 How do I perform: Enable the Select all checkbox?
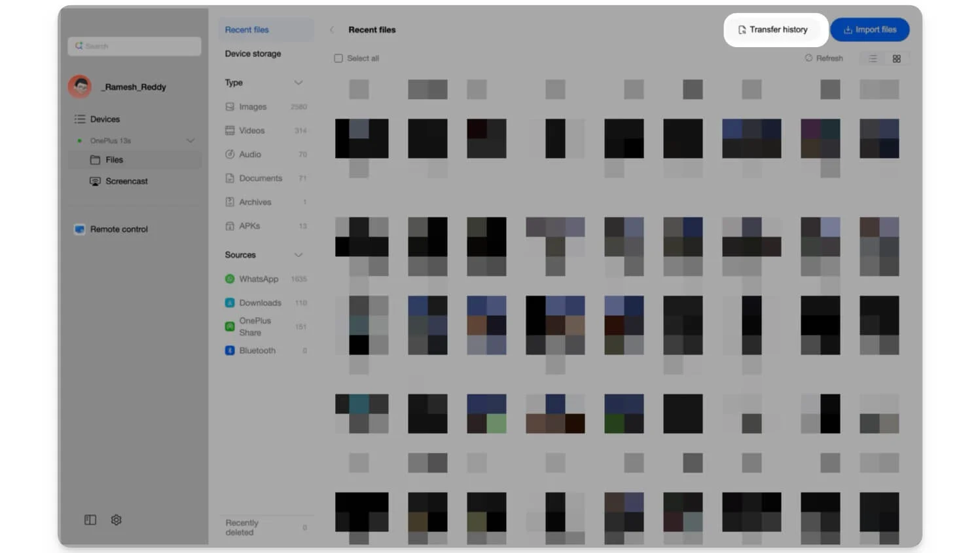pyautogui.click(x=338, y=58)
